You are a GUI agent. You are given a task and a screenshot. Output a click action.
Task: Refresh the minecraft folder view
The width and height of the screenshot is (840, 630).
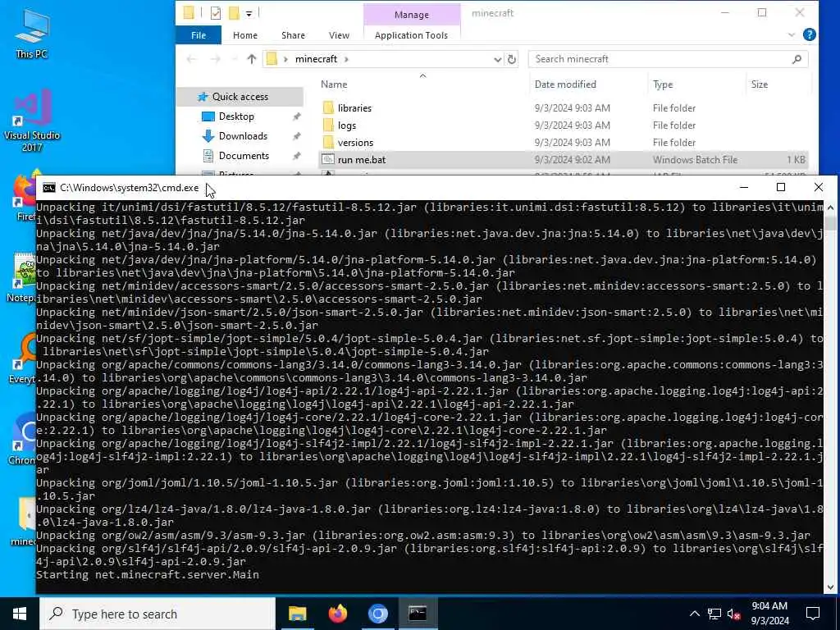pos(512,59)
